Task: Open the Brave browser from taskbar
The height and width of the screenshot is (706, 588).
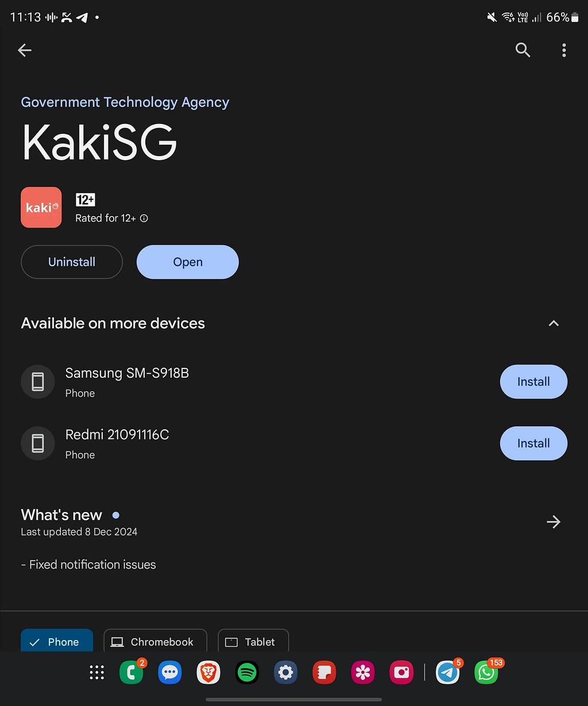Action: click(x=208, y=673)
